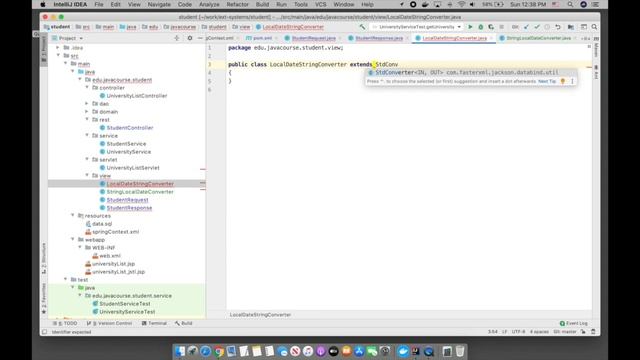Click the Next Tip link in the popup

coord(547,82)
